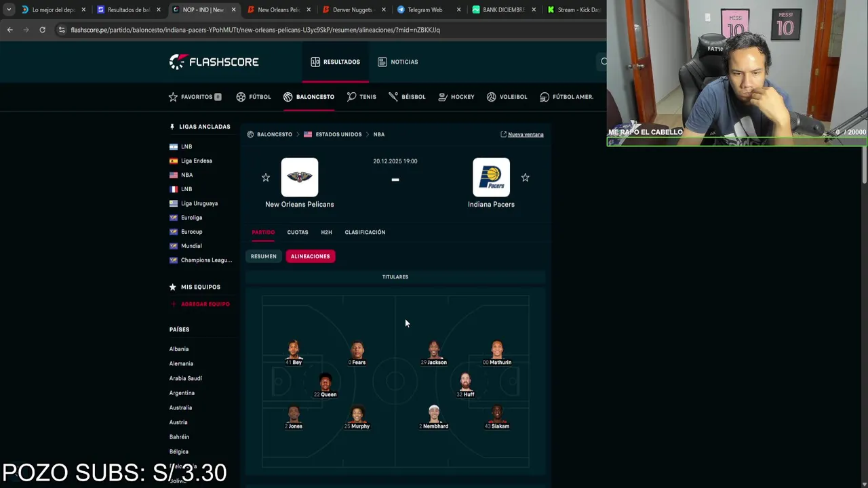Select the Fútbol sport
Viewport: 868px width, 488px height.
[x=253, y=97]
